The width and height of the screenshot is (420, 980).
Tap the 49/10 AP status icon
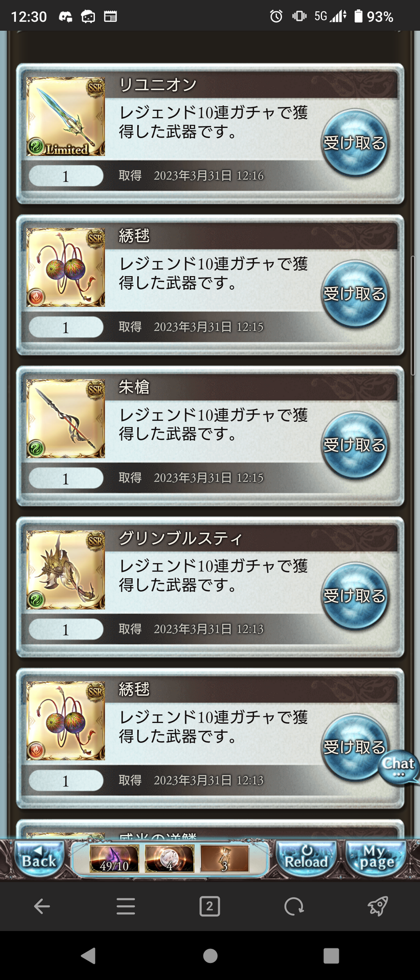click(x=114, y=859)
